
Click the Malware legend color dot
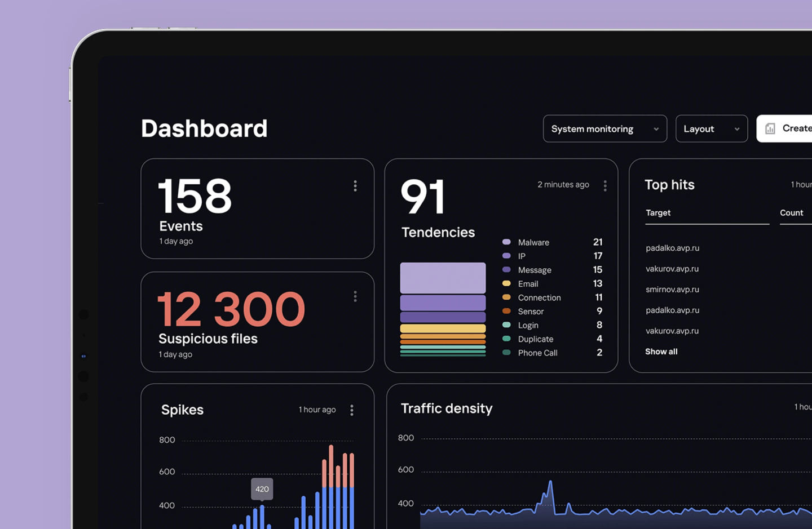point(506,242)
